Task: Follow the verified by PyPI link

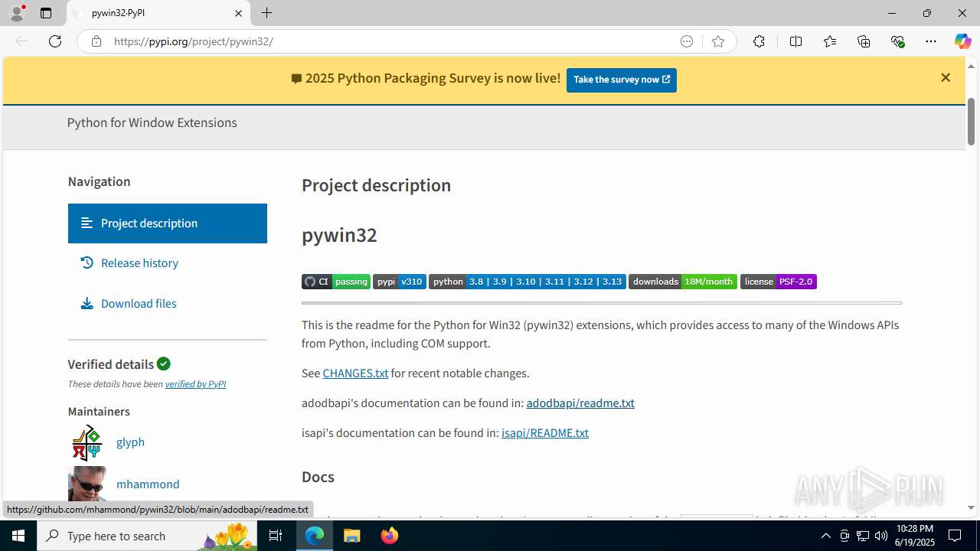Action: tap(195, 384)
